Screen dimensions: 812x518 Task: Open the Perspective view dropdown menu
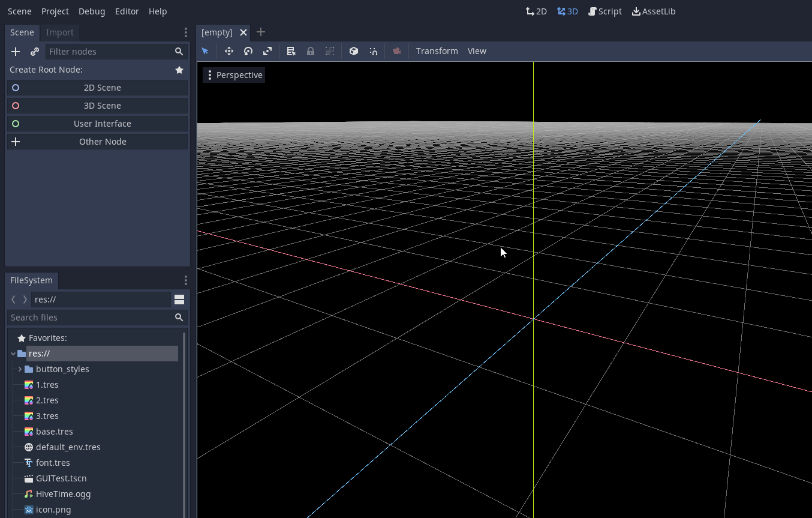[234, 75]
